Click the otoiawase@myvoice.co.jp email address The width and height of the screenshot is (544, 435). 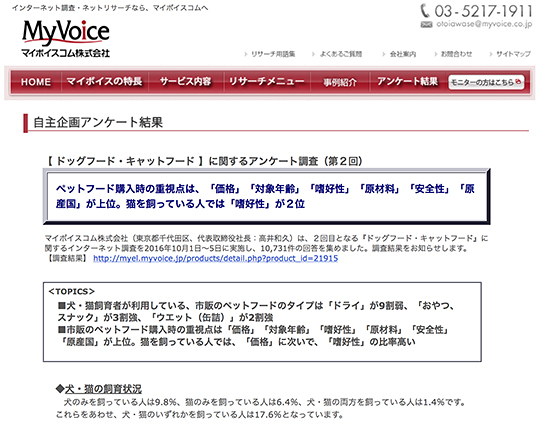click(484, 24)
